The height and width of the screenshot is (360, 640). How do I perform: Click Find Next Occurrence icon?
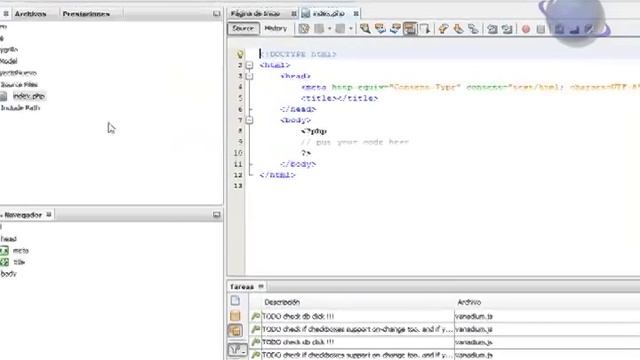[x=395, y=29]
